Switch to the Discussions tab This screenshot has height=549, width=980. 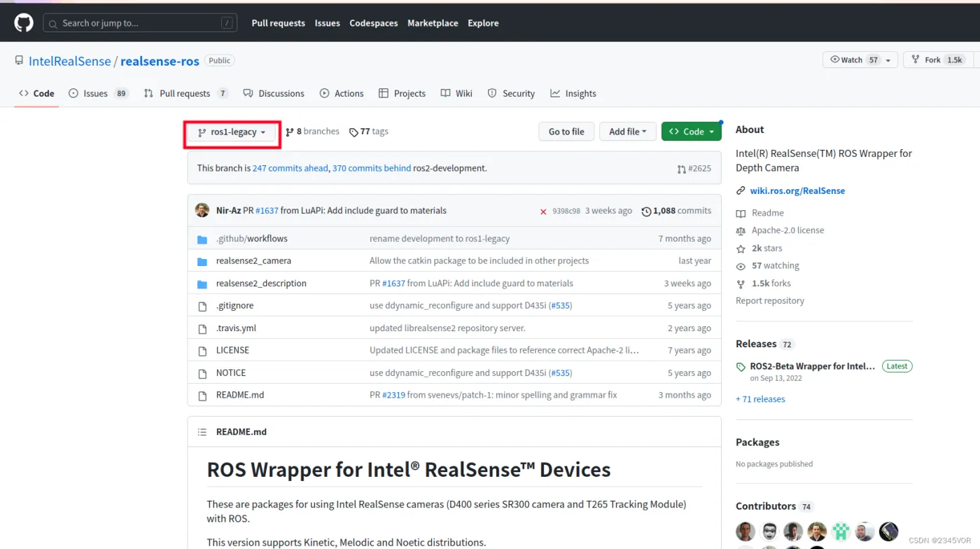[274, 93]
